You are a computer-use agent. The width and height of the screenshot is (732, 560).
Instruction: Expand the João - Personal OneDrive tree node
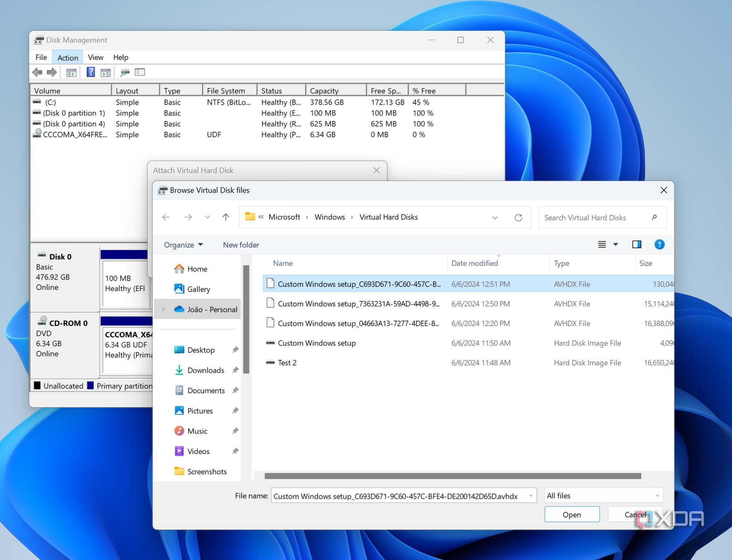pyautogui.click(x=164, y=309)
